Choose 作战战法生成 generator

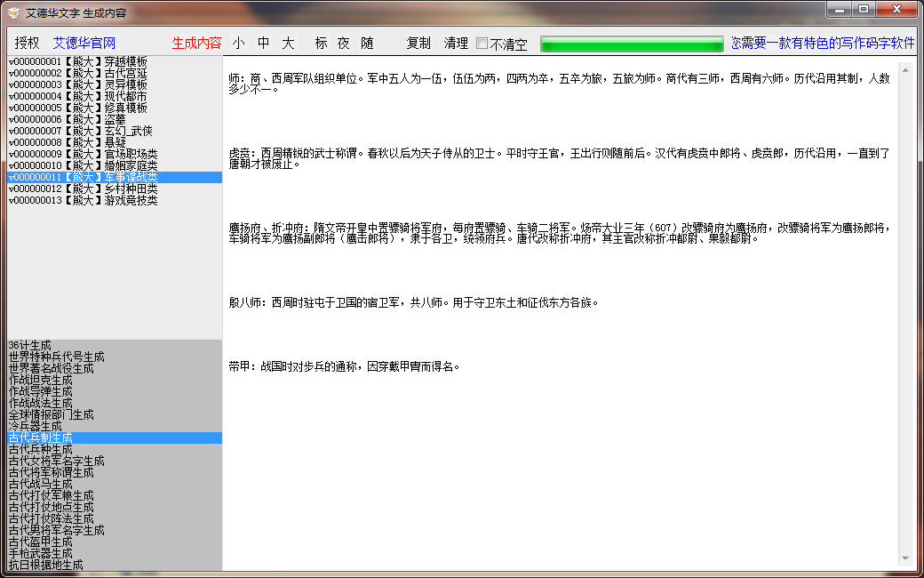pyautogui.click(x=115, y=404)
